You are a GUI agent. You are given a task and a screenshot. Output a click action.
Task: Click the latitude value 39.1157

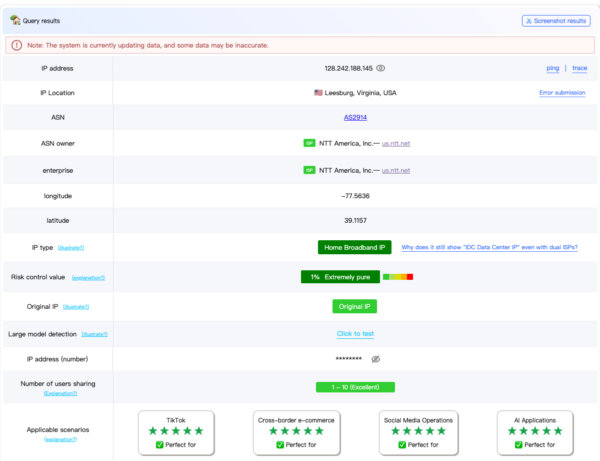pos(355,220)
